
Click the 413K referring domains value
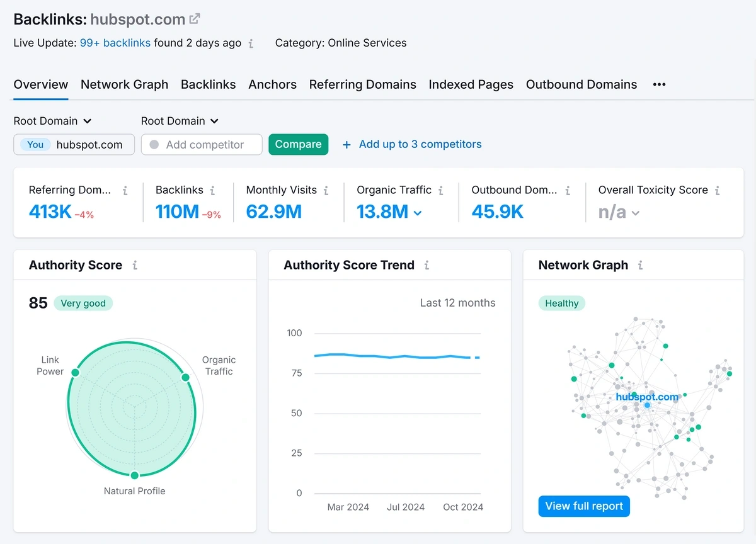click(x=50, y=212)
